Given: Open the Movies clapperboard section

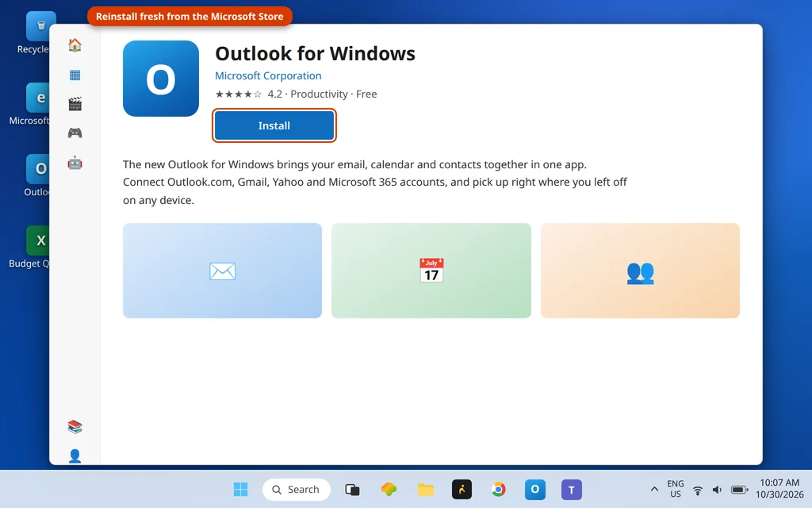Looking at the screenshot, I should [75, 104].
